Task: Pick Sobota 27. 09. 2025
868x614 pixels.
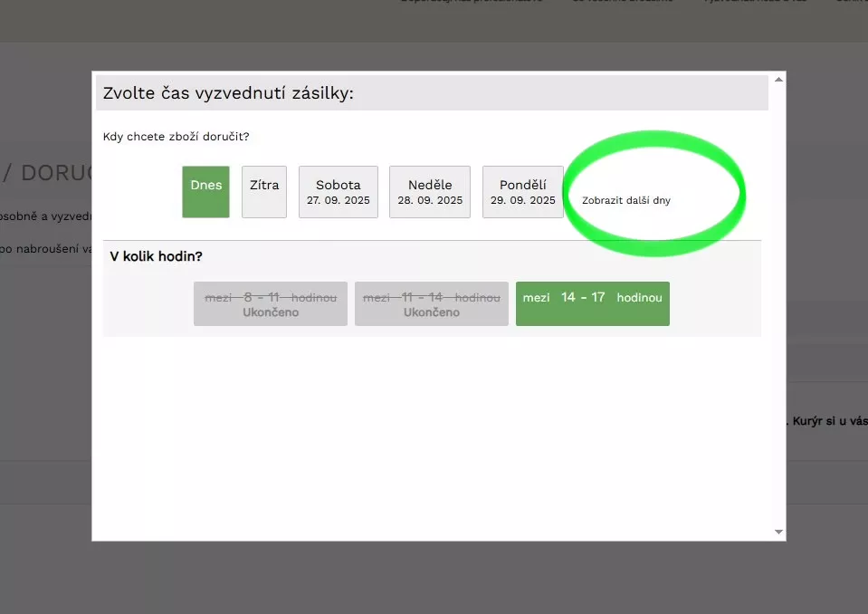Action: (339, 192)
